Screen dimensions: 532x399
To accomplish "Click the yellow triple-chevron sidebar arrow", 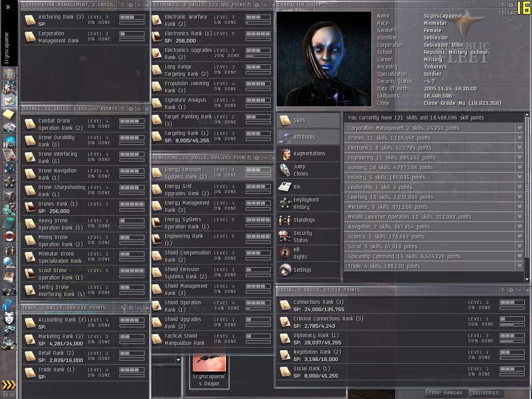I will (x=9, y=384).
